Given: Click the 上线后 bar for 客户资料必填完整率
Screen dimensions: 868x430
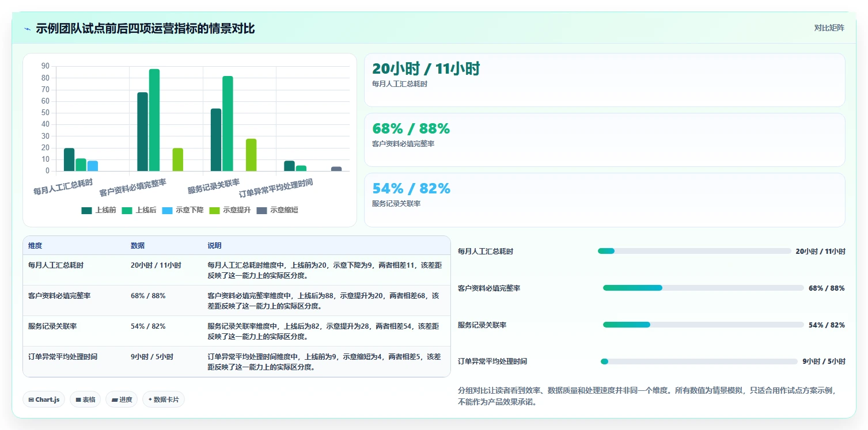Looking at the screenshot, I should point(154,120).
